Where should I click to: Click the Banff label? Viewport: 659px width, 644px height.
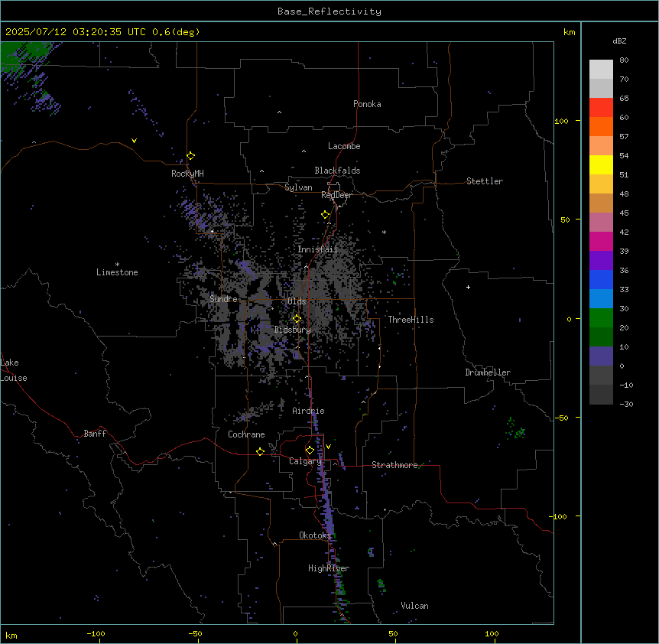point(95,434)
